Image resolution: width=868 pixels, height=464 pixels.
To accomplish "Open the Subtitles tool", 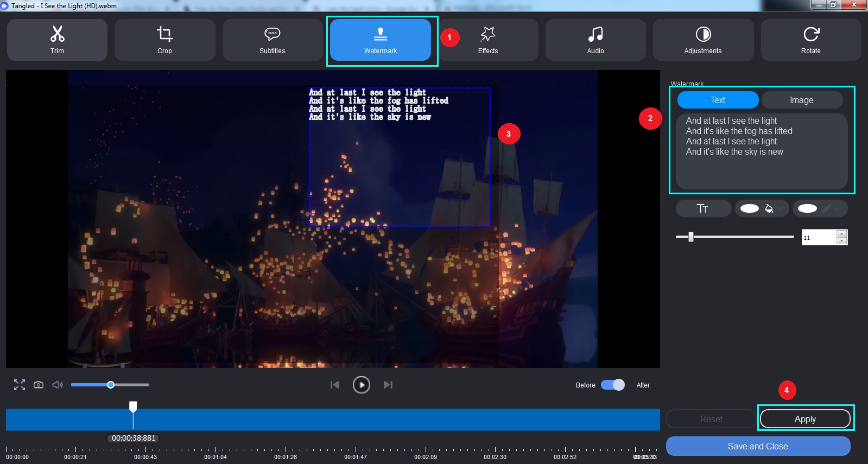I will (x=272, y=40).
